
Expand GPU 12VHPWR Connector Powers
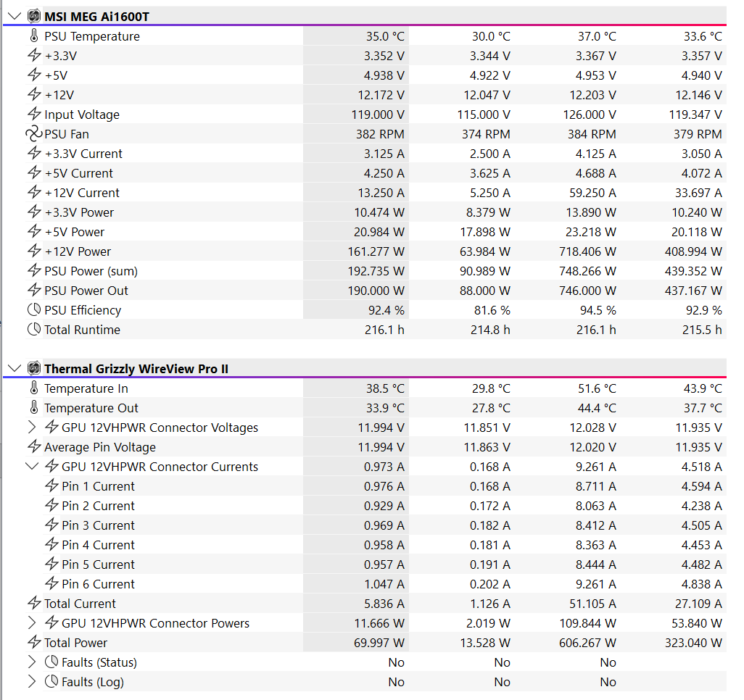(31, 623)
